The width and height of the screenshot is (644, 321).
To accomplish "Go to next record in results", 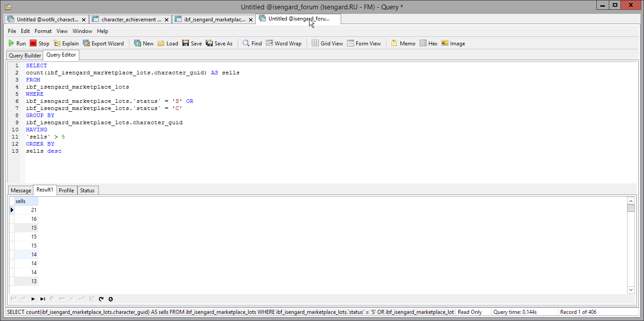I will point(33,299).
